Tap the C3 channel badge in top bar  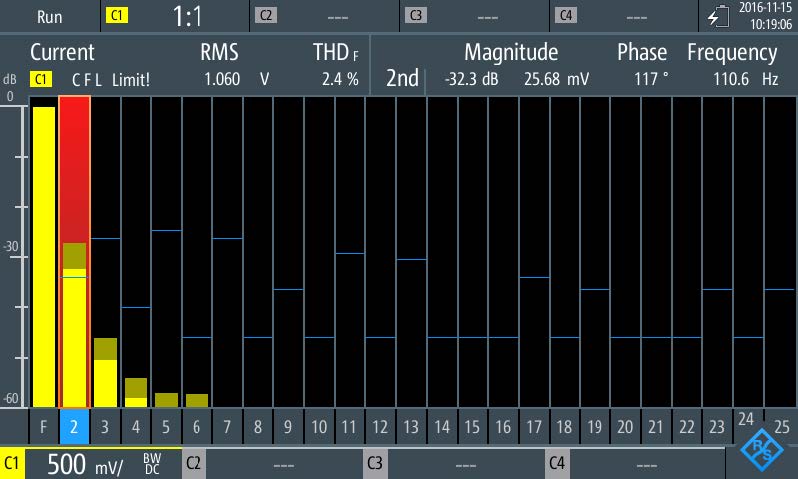(x=415, y=16)
